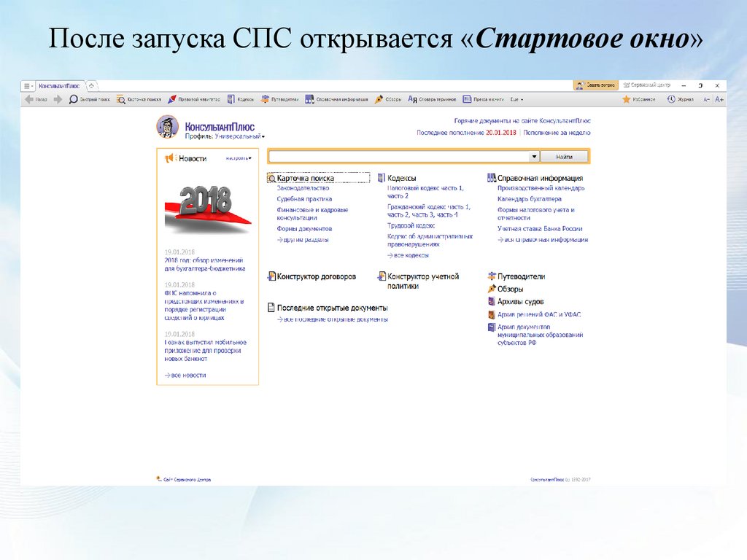Open Кодексы heading on start page
This screenshot has height=560, width=747.
click(x=402, y=178)
